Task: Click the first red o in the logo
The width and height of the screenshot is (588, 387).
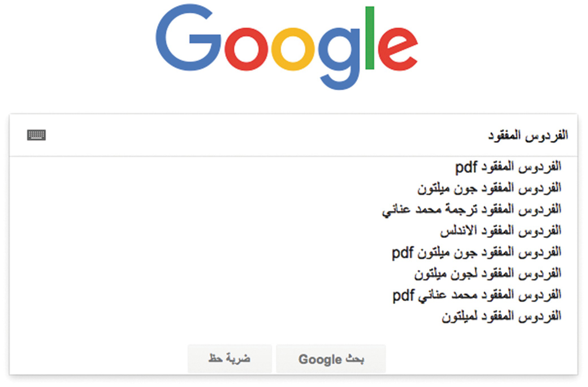Action: coord(246,49)
